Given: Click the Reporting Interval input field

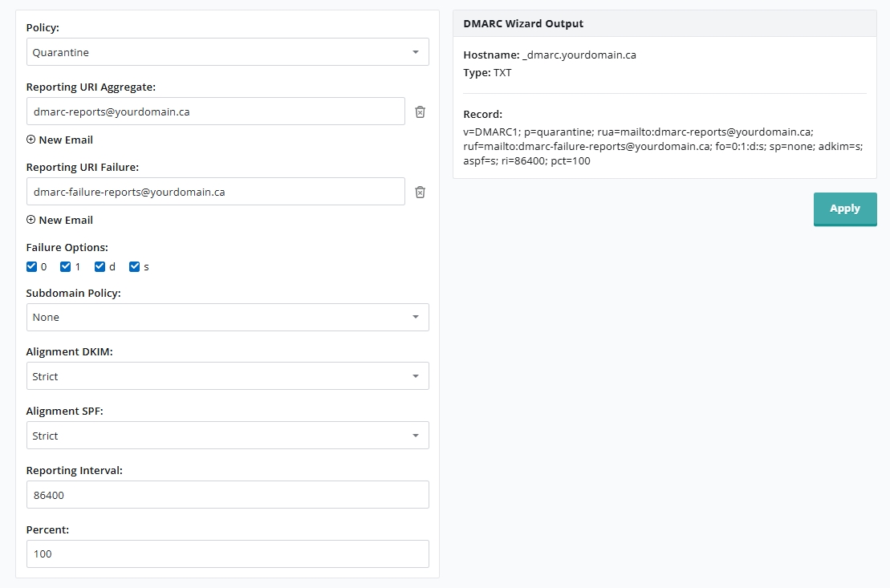Looking at the screenshot, I should click(x=227, y=495).
